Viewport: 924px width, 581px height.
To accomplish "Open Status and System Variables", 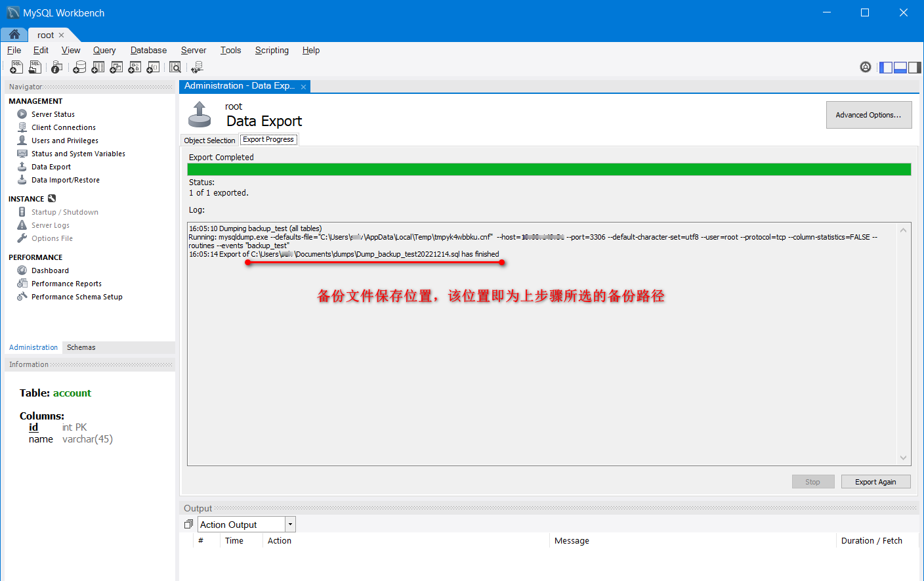I will pos(78,154).
